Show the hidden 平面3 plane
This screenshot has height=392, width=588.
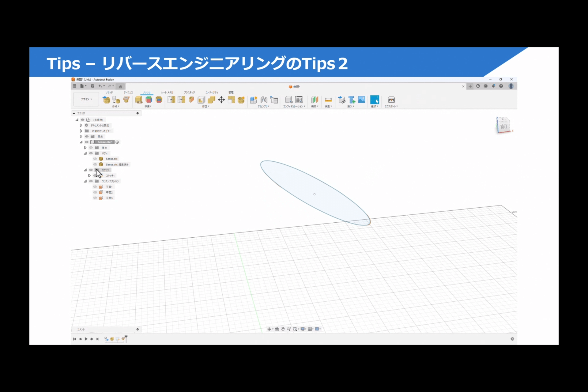click(95, 198)
